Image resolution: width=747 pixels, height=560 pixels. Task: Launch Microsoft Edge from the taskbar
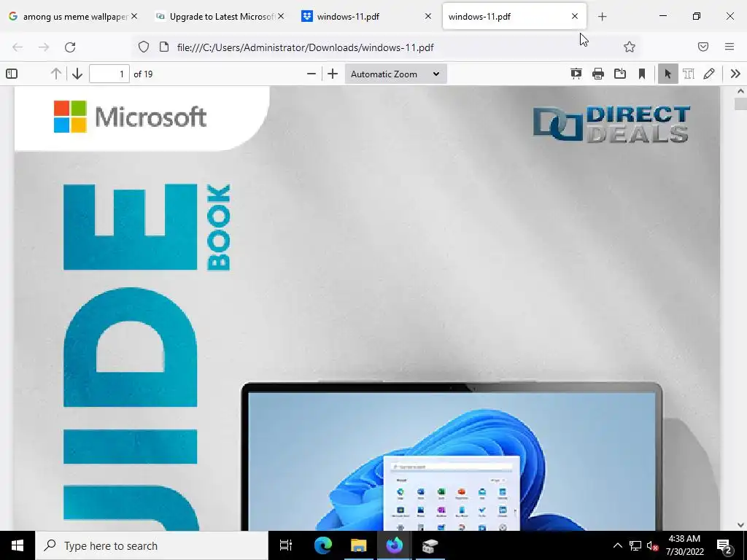323,545
